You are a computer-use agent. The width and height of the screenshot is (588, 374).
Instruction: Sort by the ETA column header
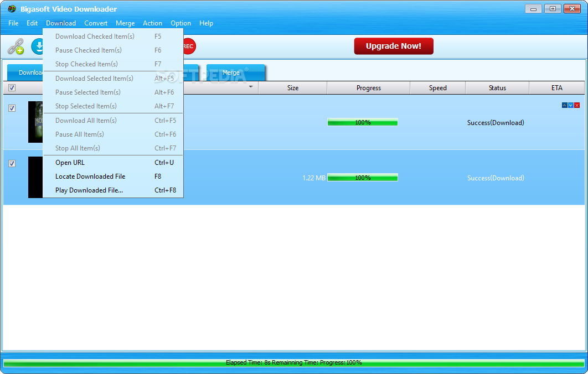557,88
